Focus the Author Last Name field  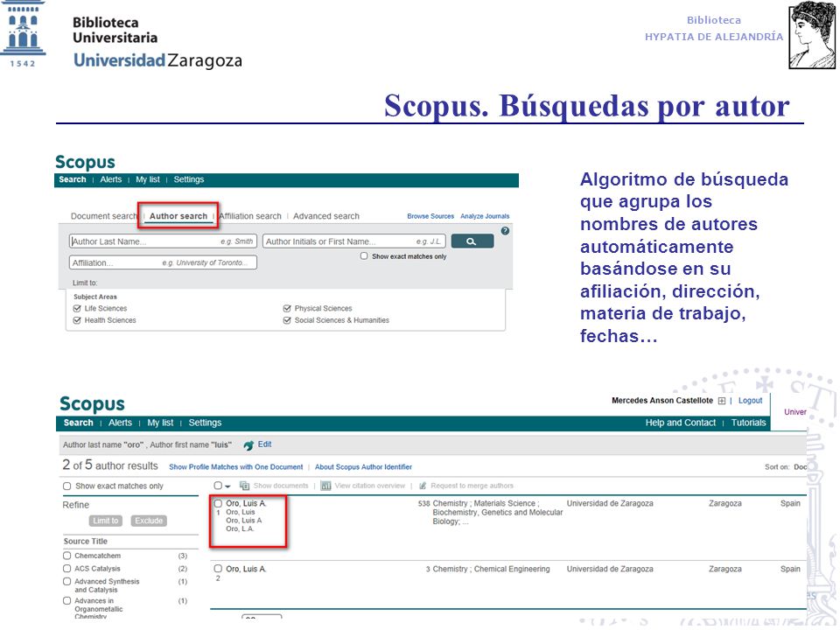pos(163,241)
